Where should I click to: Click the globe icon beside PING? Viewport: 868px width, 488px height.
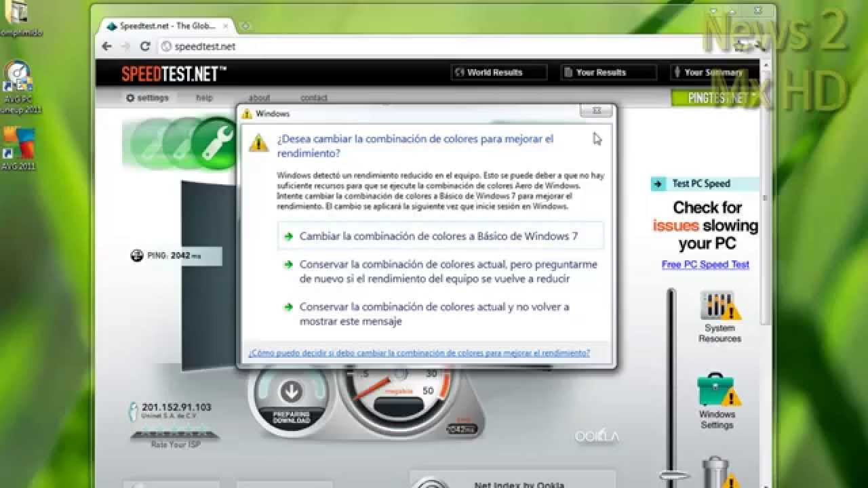tap(136, 256)
